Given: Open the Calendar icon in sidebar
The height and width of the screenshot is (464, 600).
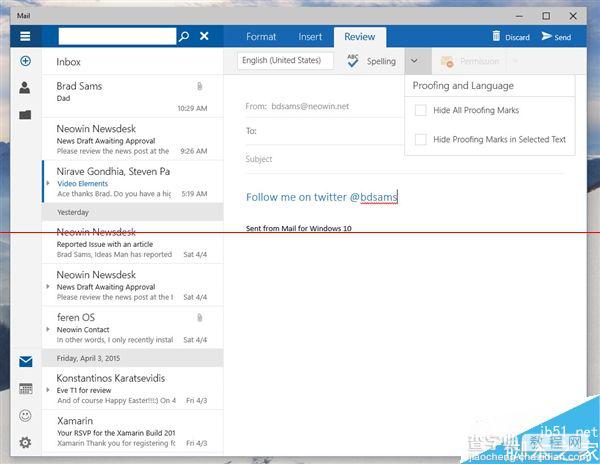Looking at the screenshot, I should point(26,389).
